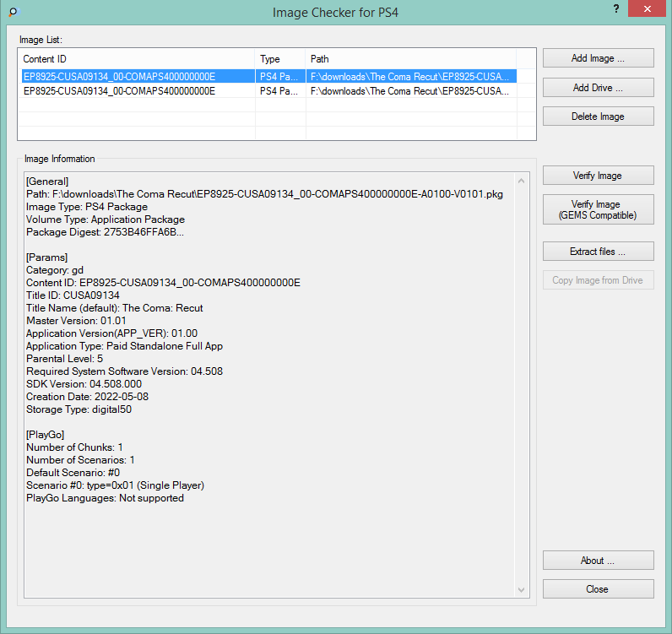Click the 'Title Name (default): The Coma: Recut' line
This screenshot has width=672, height=634.
tap(115, 308)
